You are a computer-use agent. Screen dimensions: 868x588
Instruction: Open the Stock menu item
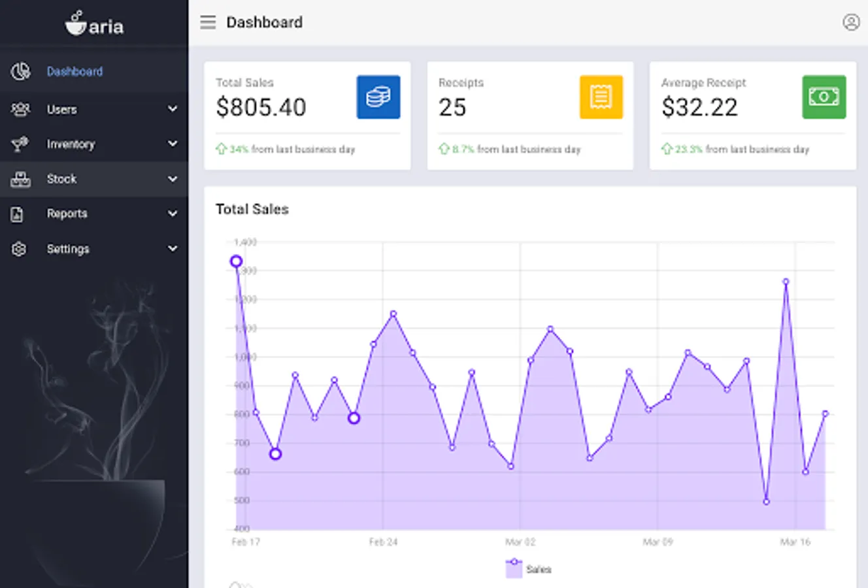click(x=94, y=179)
